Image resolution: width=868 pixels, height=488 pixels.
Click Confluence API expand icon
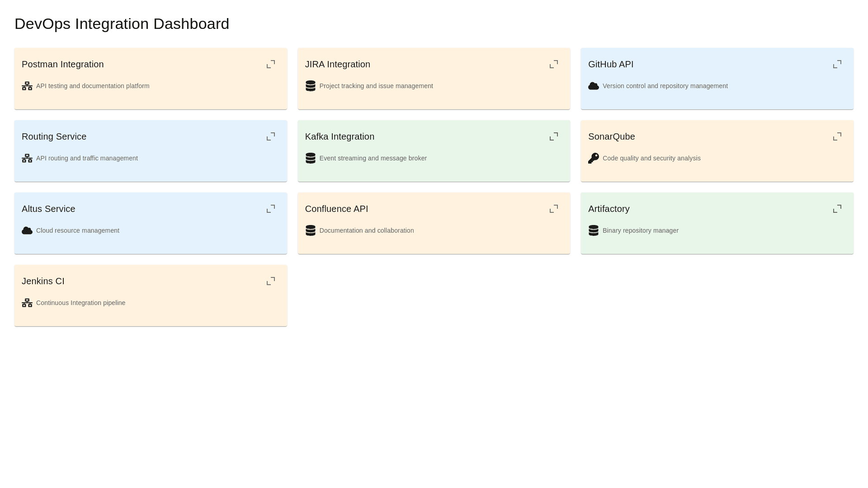553,209
